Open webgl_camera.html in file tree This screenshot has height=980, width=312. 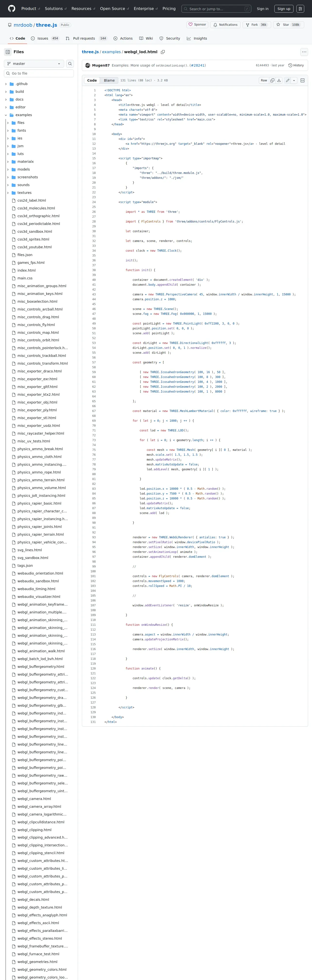(x=34, y=799)
